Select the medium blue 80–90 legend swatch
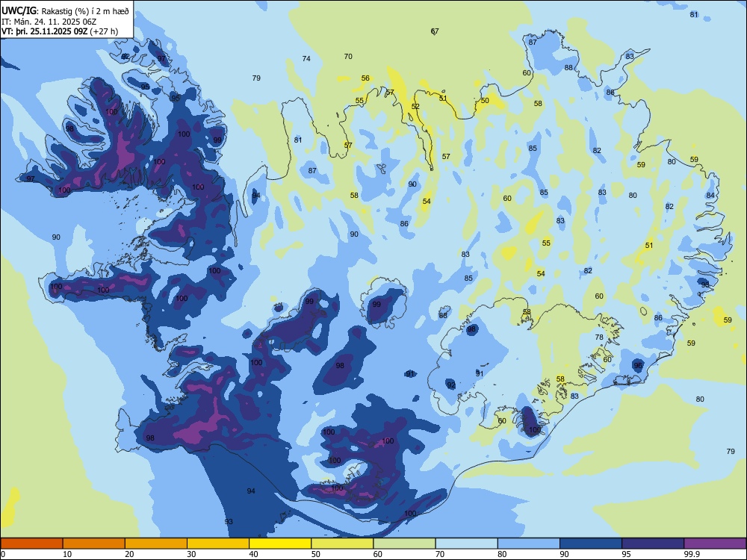Screen dimensions: 747x560 pos(529,544)
